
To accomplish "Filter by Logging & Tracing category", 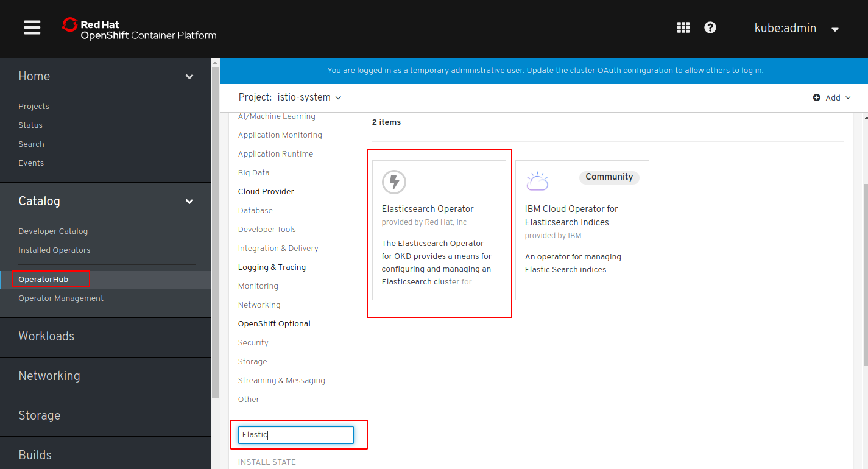I will 272,267.
